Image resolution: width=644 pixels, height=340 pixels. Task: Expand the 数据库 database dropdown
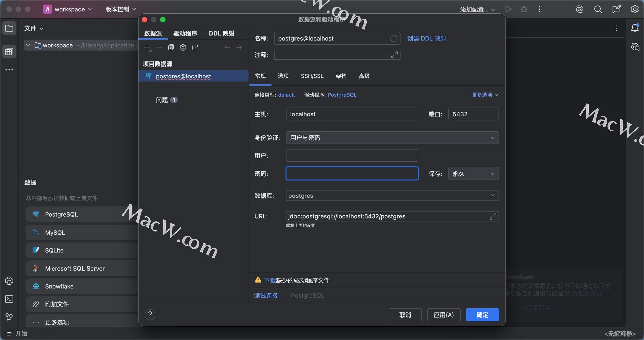pyautogui.click(x=392, y=196)
